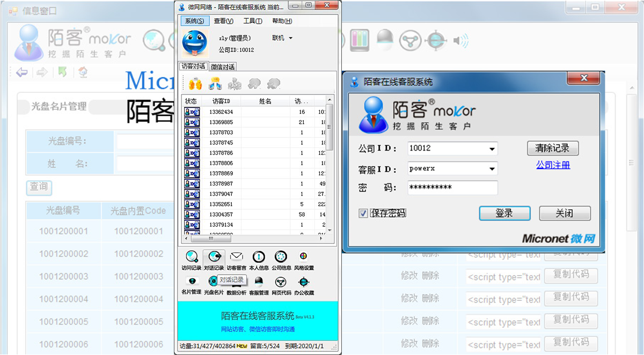Open 访问记录 visit records icon
This screenshot has height=355, width=644.
tap(192, 256)
